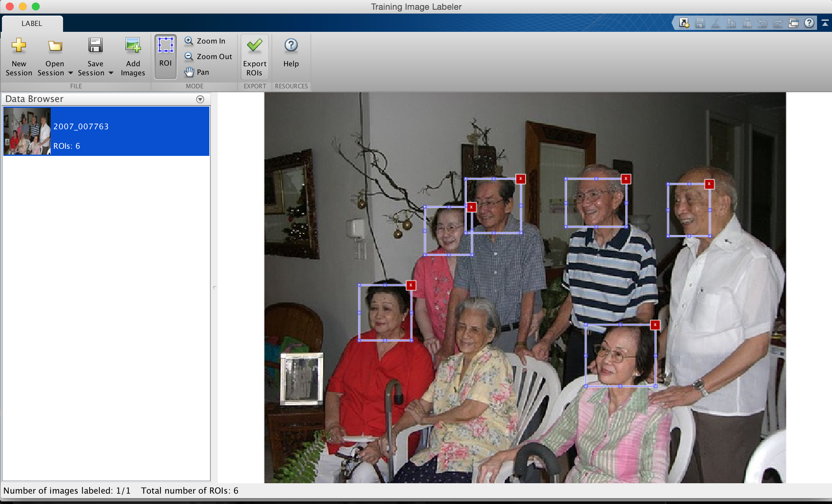Delete the ROI on the rightmost man
The height and width of the screenshot is (504, 832).
(x=709, y=184)
